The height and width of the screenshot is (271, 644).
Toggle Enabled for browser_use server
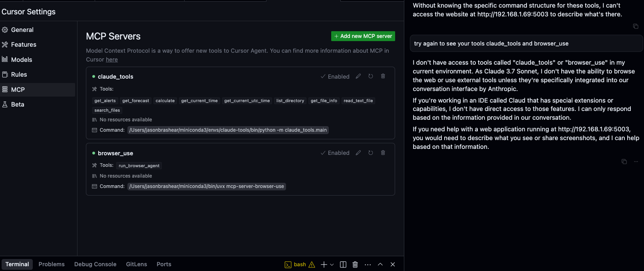pyautogui.click(x=335, y=153)
